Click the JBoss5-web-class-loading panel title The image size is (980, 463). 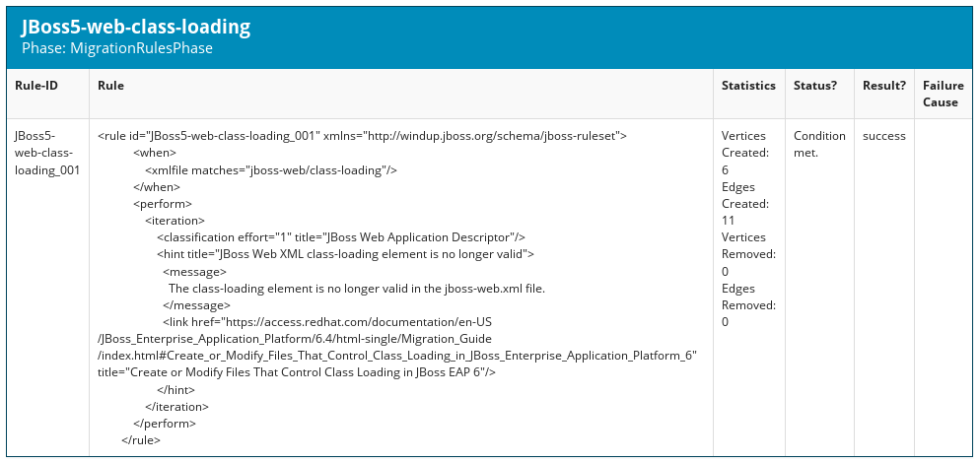pyautogui.click(x=136, y=27)
